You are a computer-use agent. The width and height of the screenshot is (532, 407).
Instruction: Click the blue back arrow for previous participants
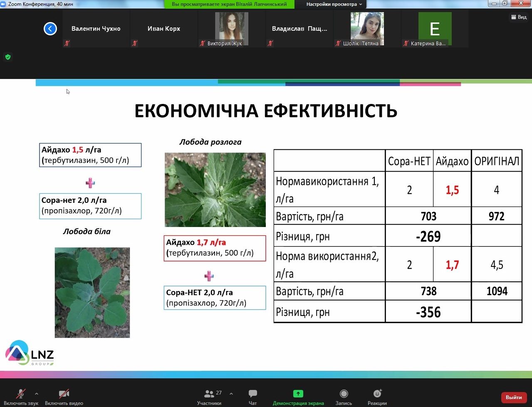(x=50, y=29)
